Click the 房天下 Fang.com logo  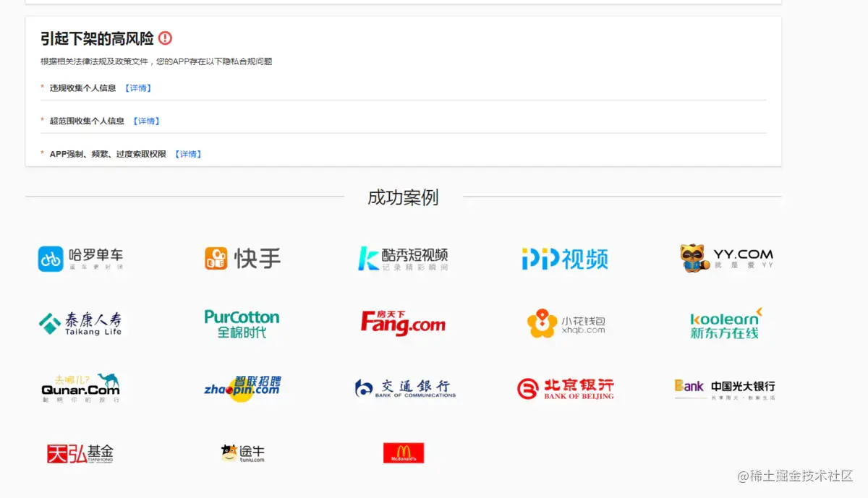[404, 323]
